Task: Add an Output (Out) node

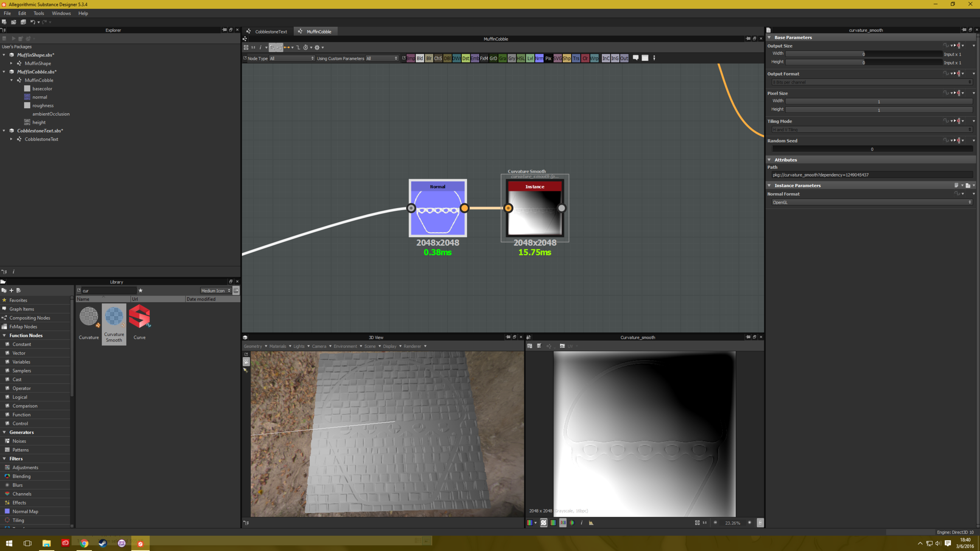Action: pos(624,58)
